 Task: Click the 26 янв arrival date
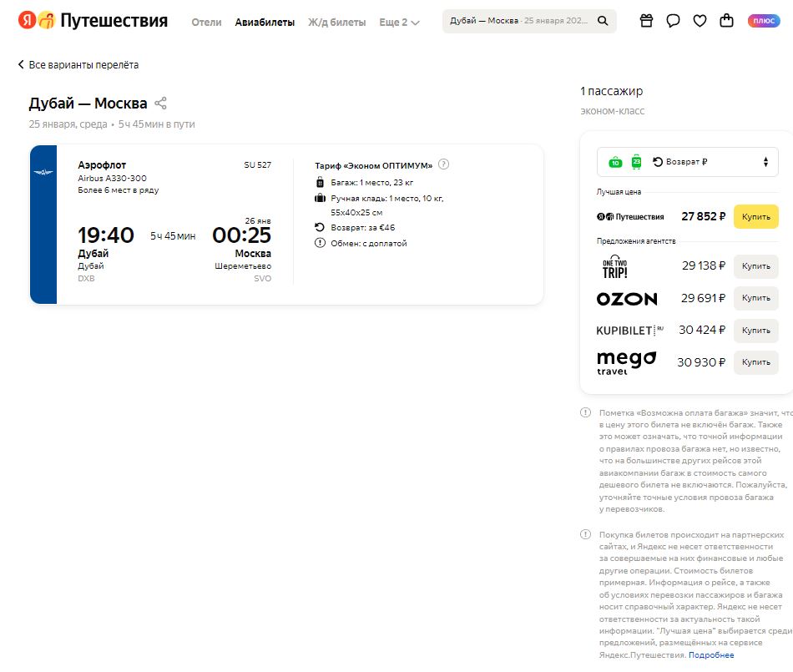[x=258, y=220]
